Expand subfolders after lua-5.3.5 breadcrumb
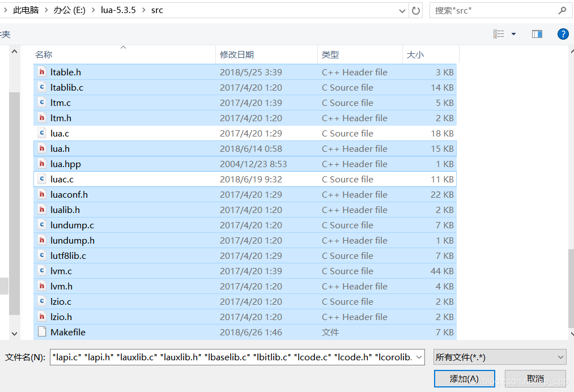Viewport: 574px width, 392px height. (143, 10)
